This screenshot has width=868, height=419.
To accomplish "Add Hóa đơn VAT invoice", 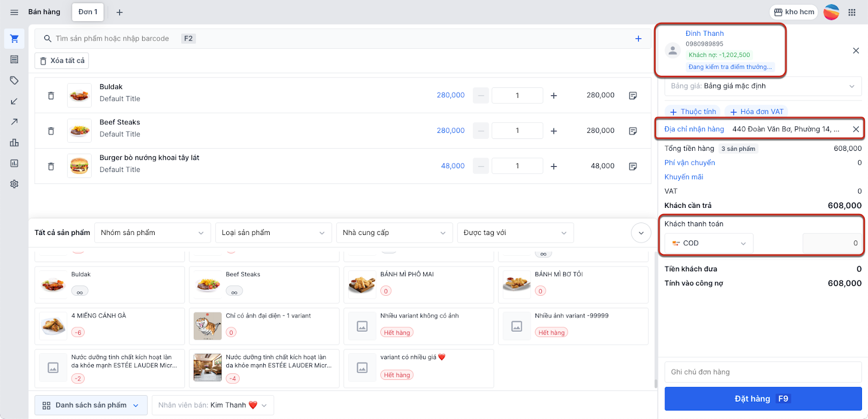I will 756,112.
